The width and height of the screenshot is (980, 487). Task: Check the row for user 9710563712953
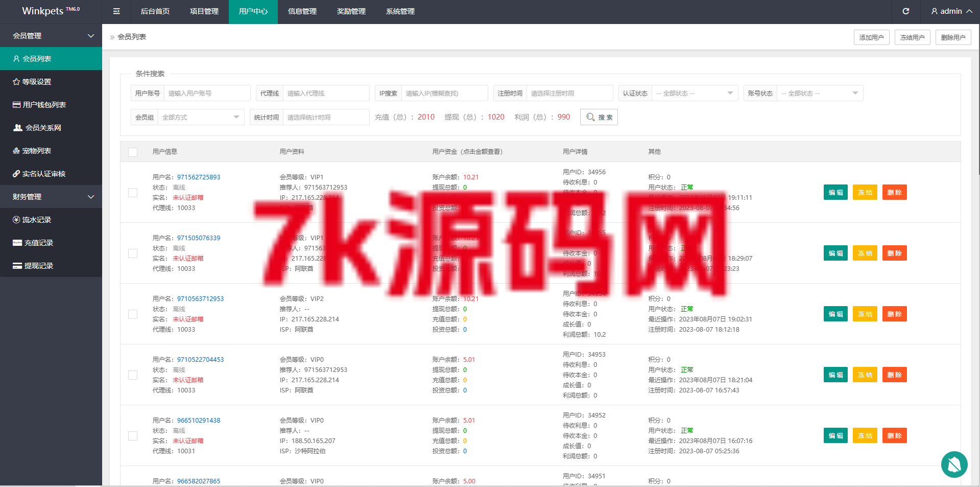pyautogui.click(x=133, y=314)
